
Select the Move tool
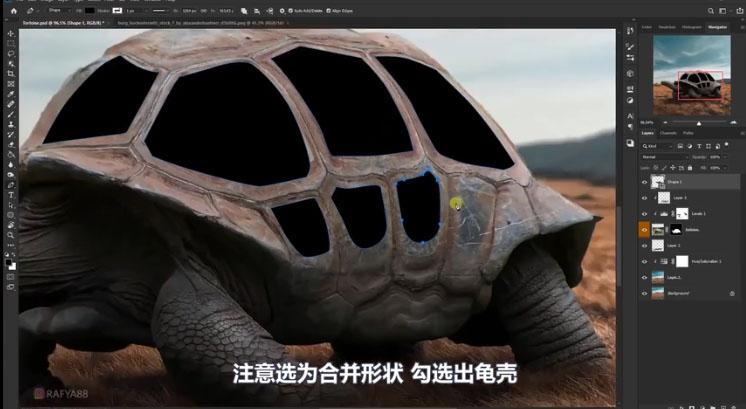click(11, 34)
